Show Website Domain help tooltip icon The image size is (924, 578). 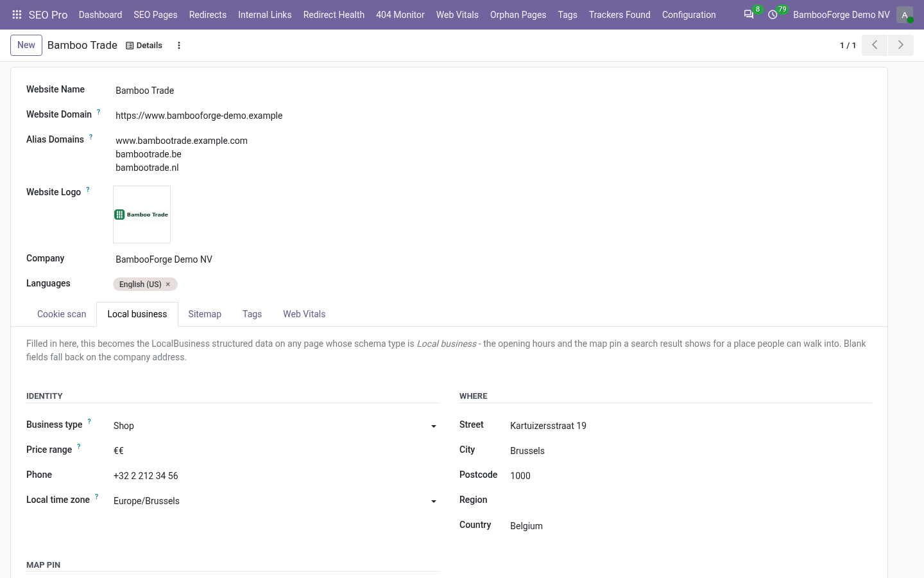pos(98,112)
